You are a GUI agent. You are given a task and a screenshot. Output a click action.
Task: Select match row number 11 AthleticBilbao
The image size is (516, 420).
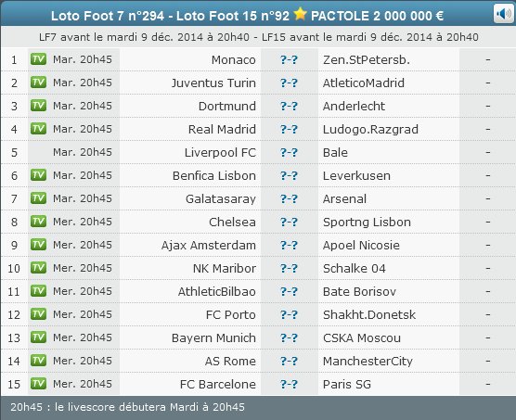point(258,291)
